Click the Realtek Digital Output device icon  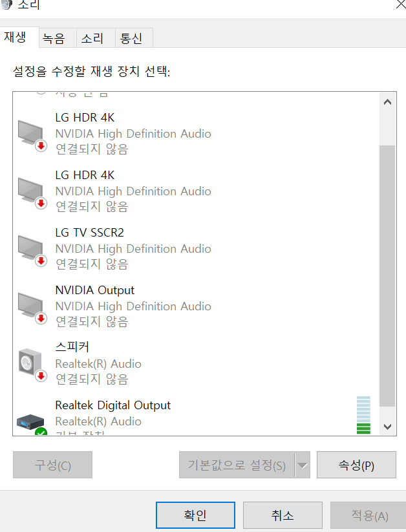point(31,424)
